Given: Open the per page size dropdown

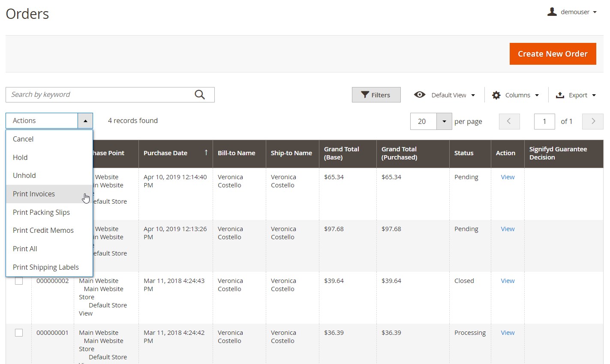Looking at the screenshot, I should coord(444,121).
